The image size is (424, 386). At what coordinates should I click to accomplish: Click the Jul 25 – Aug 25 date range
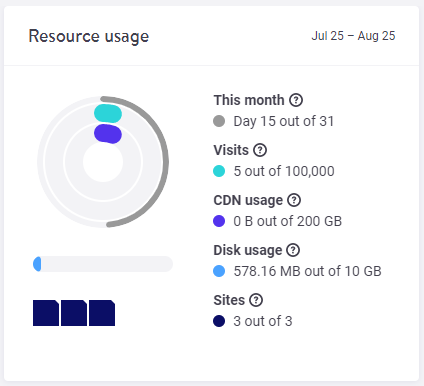(x=353, y=36)
